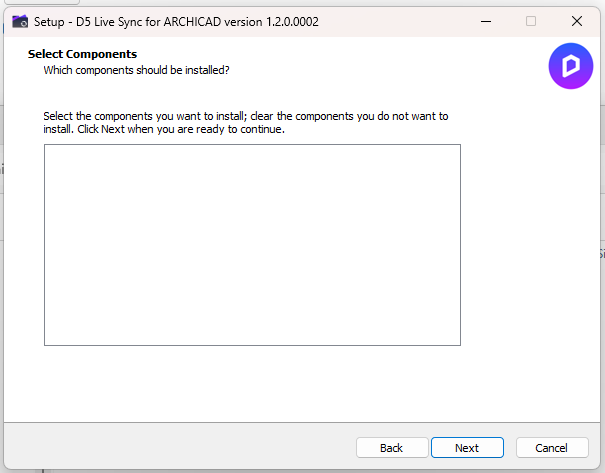Close the setup wizard with the X
605x473 pixels.
tap(577, 21)
